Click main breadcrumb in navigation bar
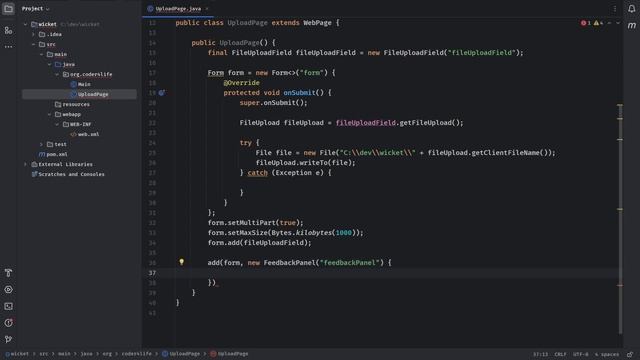Screen dimensions: 640x360 click(x=64, y=354)
